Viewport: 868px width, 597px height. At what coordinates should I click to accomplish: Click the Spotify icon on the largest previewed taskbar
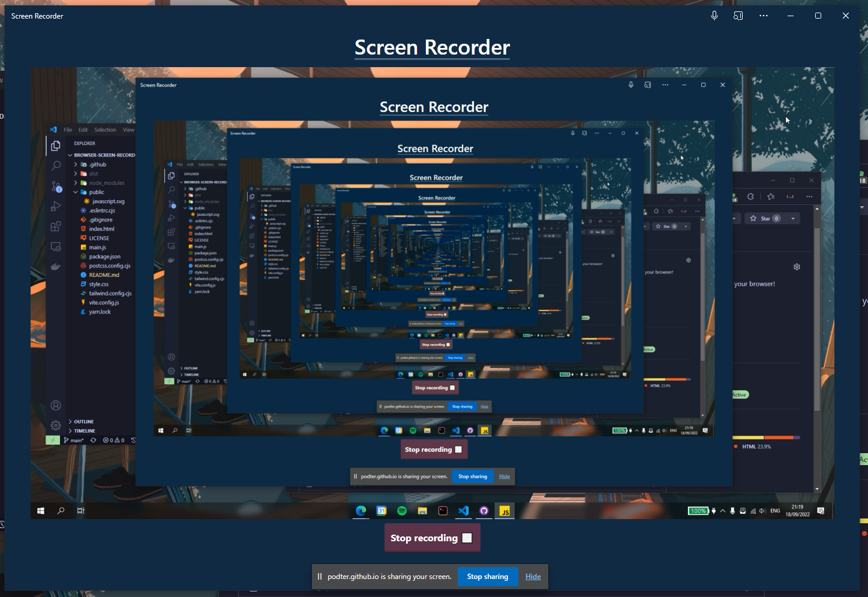[x=402, y=511]
